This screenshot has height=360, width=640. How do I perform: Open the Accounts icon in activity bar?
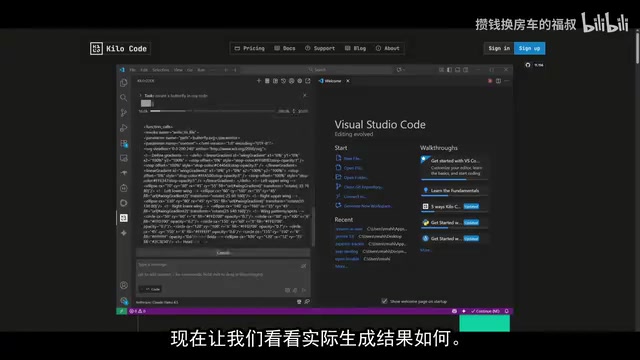pos(124,285)
